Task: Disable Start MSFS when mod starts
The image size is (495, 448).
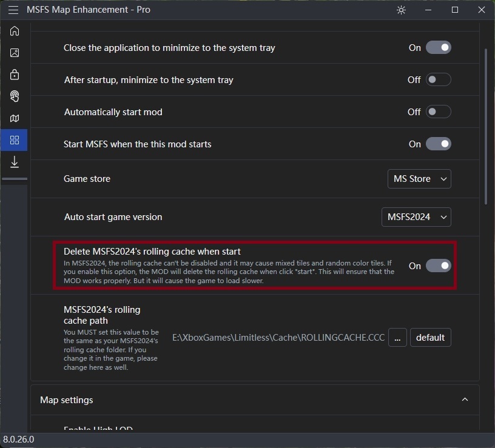Action: pyautogui.click(x=438, y=144)
